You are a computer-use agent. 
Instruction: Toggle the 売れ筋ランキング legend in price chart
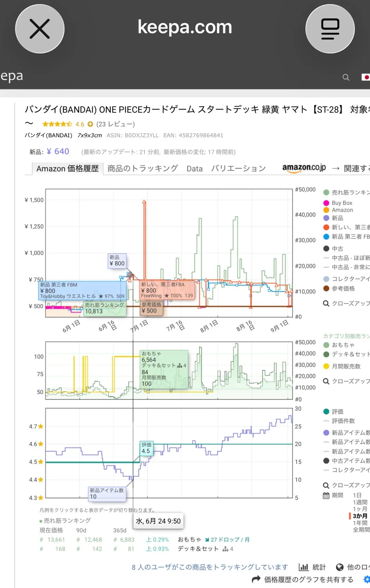[347, 193]
